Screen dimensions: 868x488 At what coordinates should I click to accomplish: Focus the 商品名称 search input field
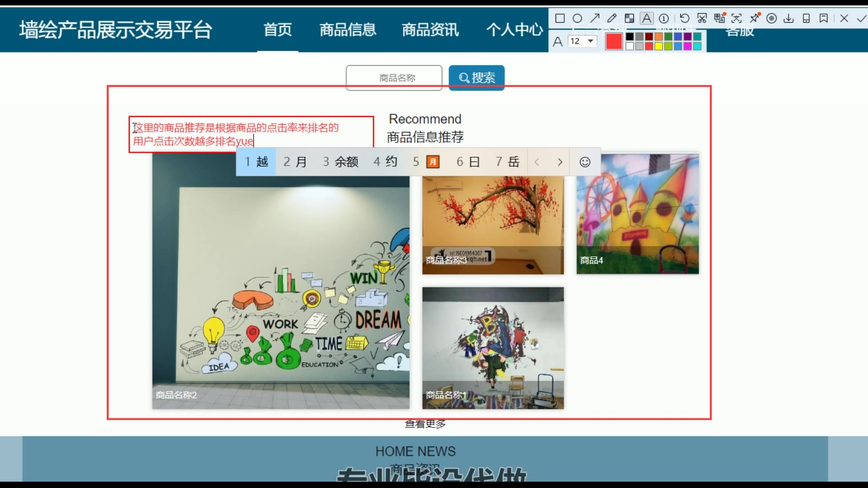tap(394, 78)
